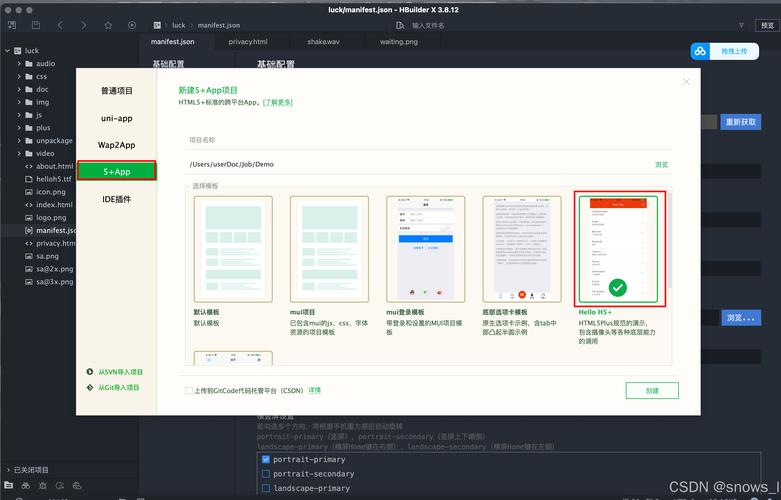Click the 预览 preview button at top right
This screenshot has width=781, height=500.
point(768,25)
